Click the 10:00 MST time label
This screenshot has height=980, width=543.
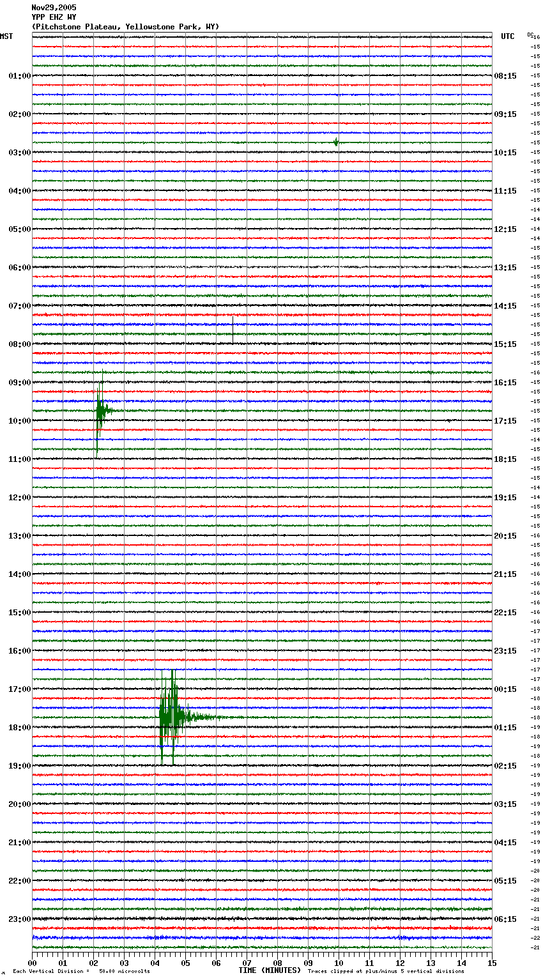(x=19, y=421)
